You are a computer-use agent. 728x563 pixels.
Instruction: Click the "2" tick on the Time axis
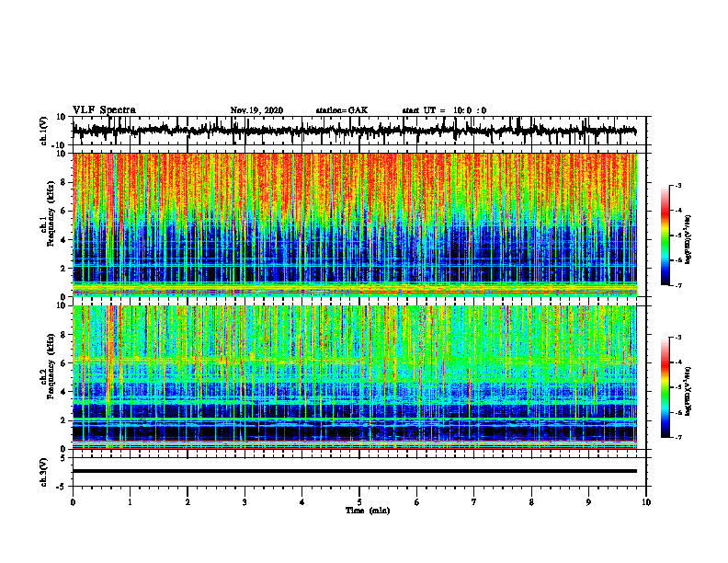tap(188, 502)
